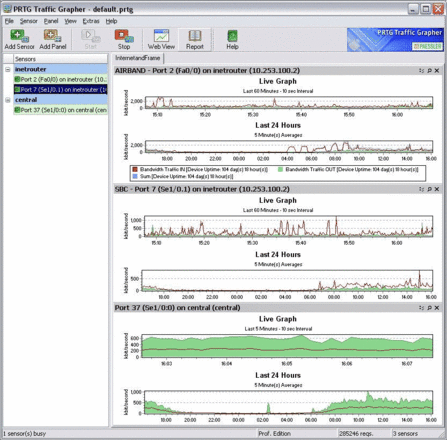Click pin icon on Port 37 panel

click(x=429, y=308)
